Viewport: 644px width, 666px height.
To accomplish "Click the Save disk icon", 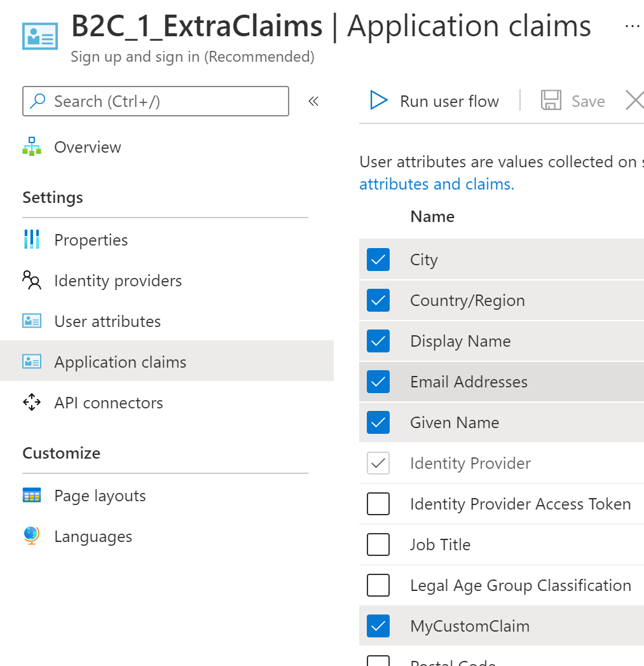I will click(551, 100).
